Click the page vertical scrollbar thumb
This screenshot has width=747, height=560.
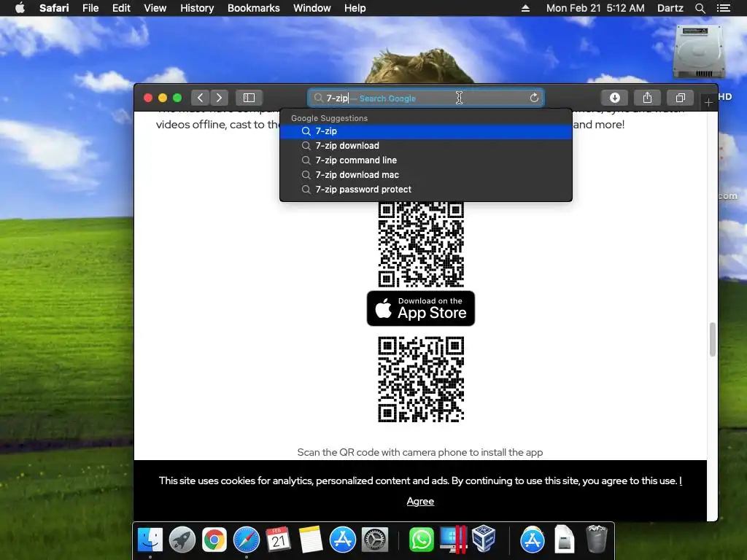point(713,340)
